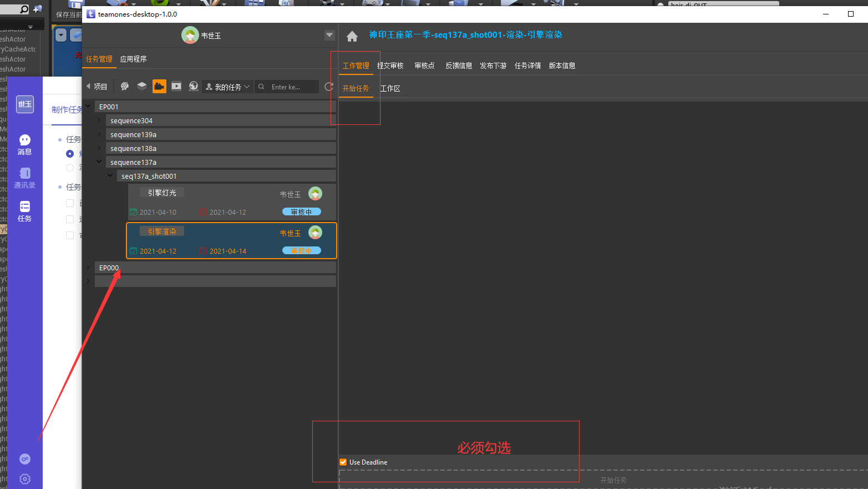This screenshot has width=868, height=489.
Task: Click the globe icon in toolbar
Action: tap(194, 86)
